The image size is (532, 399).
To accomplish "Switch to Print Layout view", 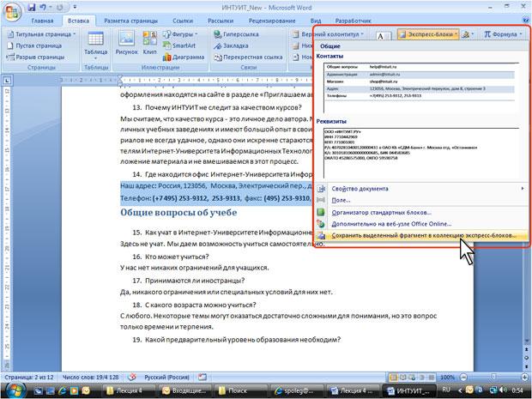I will click(x=394, y=377).
